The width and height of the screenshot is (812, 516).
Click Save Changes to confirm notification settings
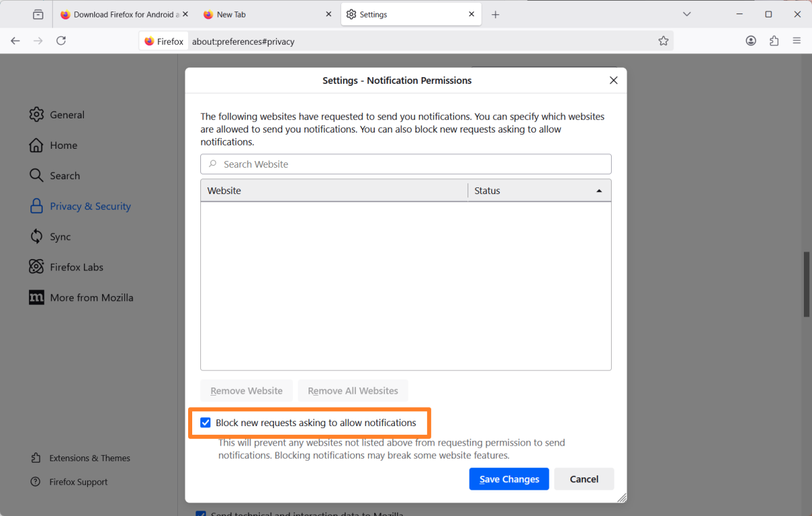[509, 479]
